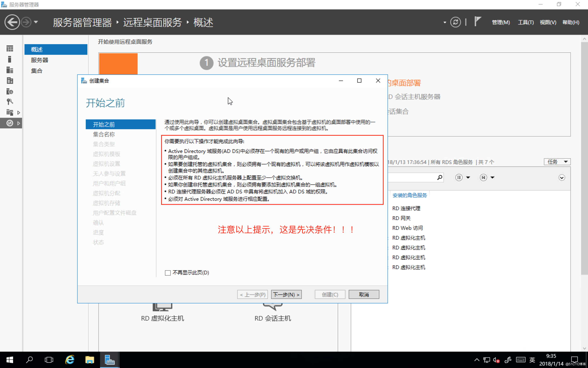Check the 不再显示此页(D) checkbox
588x368 pixels.
[168, 273]
